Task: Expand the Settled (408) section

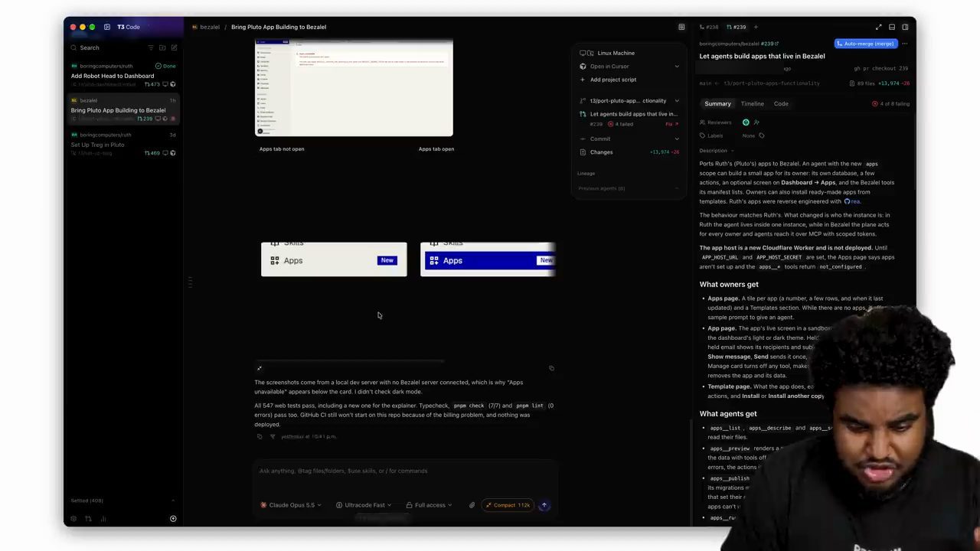Action: click(x=122, y=500)
